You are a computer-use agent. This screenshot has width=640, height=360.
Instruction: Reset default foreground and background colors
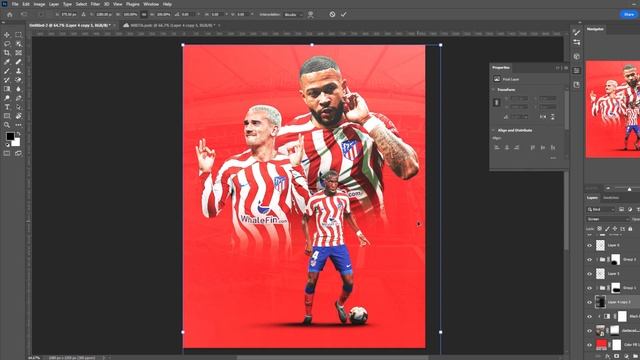(x=7, y=144)
